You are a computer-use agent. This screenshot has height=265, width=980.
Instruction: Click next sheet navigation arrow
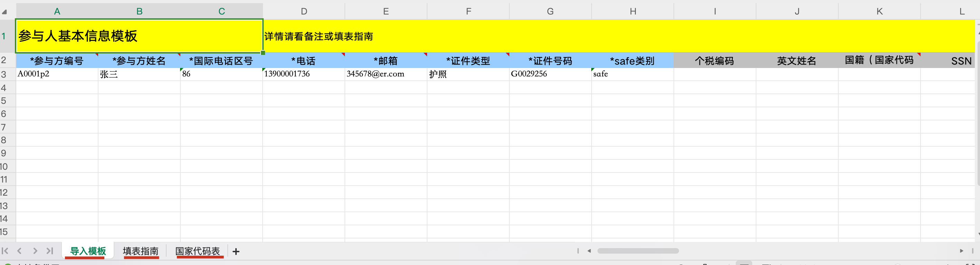pos(35,251)
